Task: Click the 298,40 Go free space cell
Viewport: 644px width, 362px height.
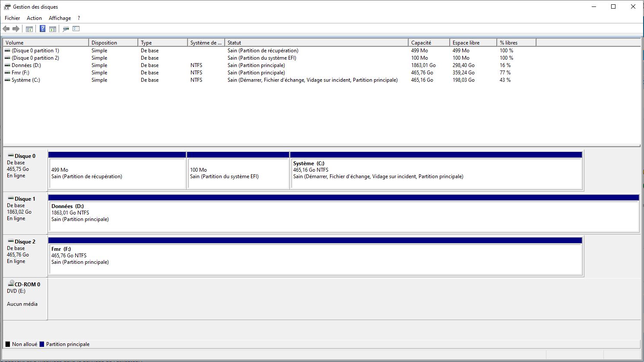Action: point(463,65)
